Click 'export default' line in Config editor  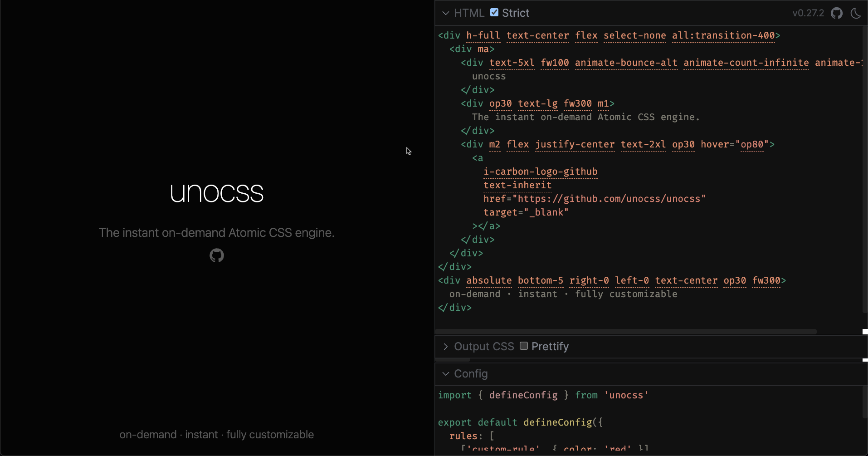click(x=478, y=422)
